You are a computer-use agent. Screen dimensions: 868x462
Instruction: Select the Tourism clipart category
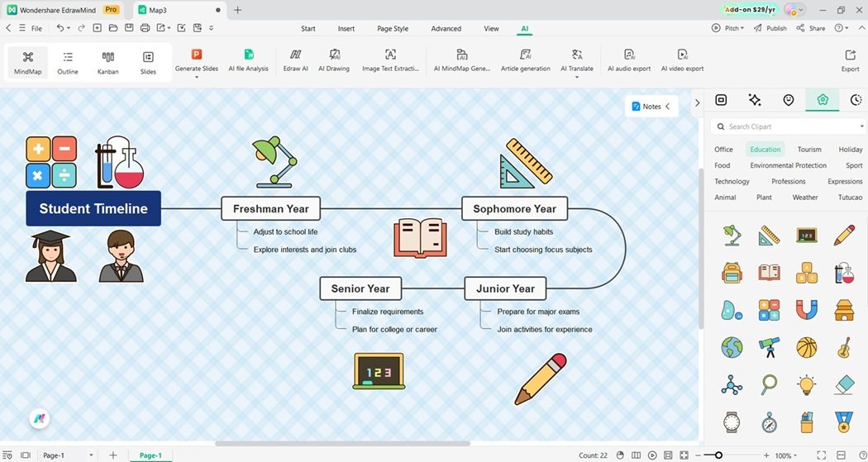coord(809,150)
